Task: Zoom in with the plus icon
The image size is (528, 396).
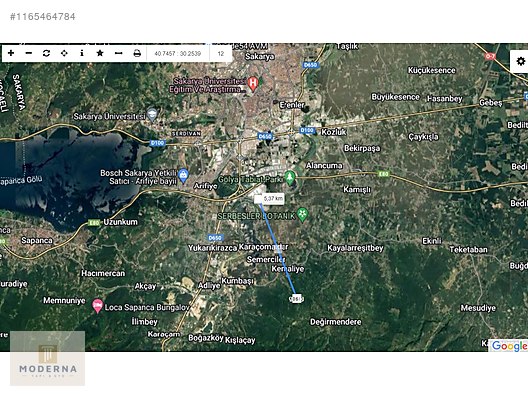Action: pyautogui.click(x=11, y=53)
